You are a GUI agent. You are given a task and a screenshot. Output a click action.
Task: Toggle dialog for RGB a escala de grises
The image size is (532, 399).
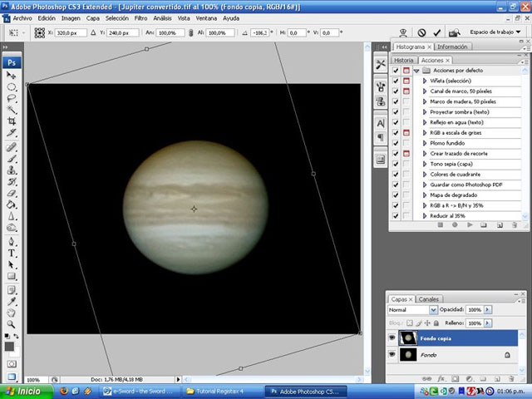point(406,133)
